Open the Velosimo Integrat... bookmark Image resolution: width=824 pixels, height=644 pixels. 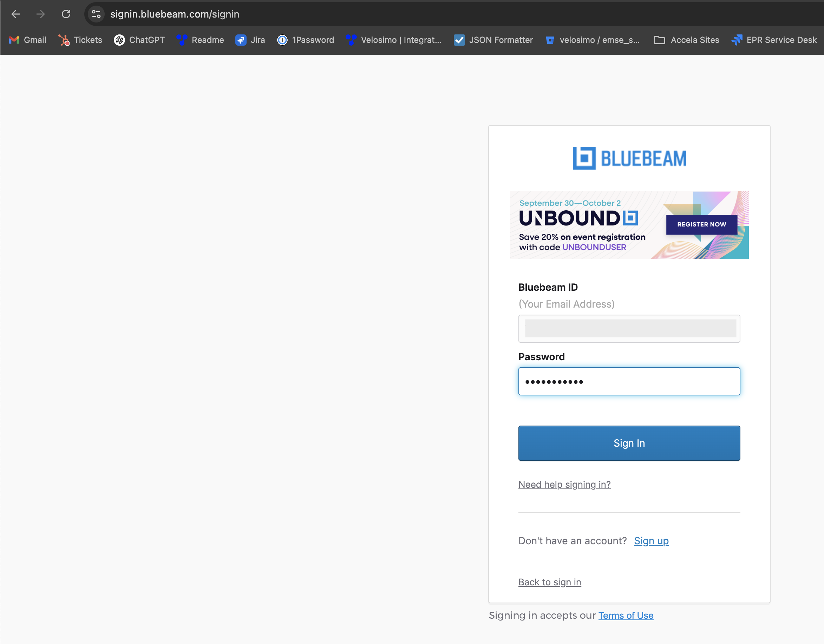[x=393, y=40]
